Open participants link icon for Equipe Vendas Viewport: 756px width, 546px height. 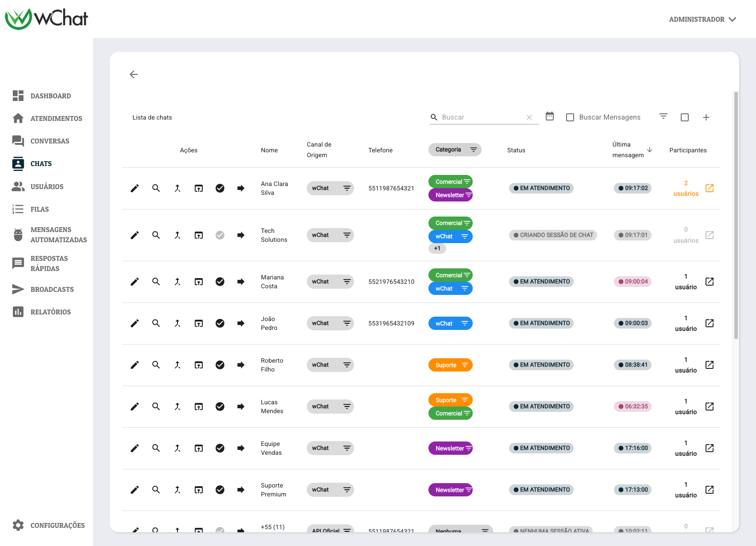pos(710,448)
